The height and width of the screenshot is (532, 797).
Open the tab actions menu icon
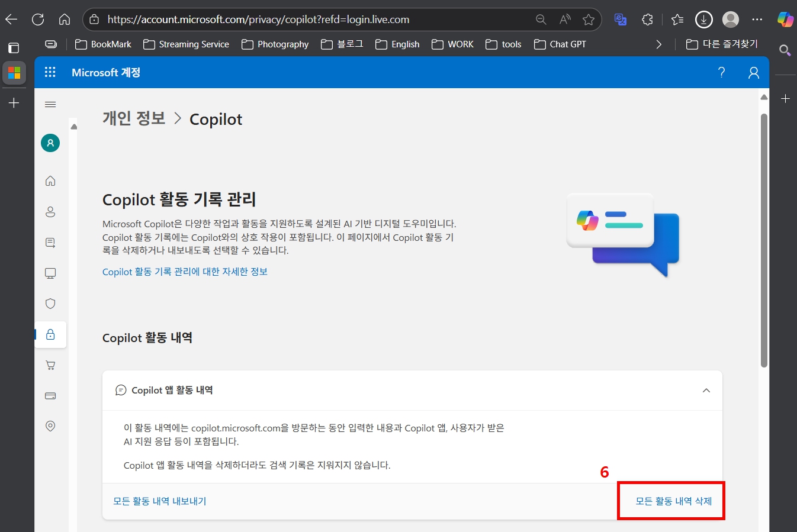pyautogui.click(x=14, y=48)
